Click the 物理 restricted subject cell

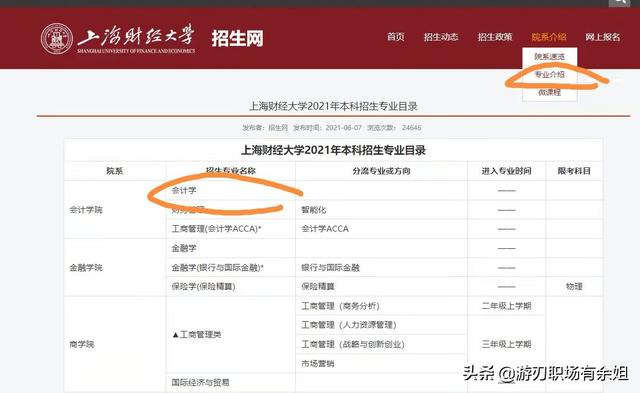574,286
